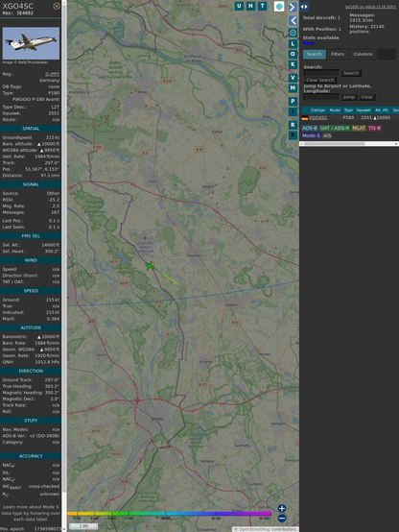Zoom out with the minus icon
Screen dimensions: 399x532
pyautogui.click(x=282, y=519)
